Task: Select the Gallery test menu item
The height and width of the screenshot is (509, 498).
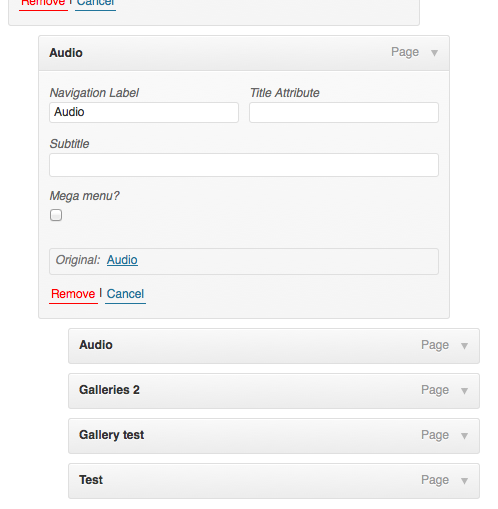Action: coord(274,436)
